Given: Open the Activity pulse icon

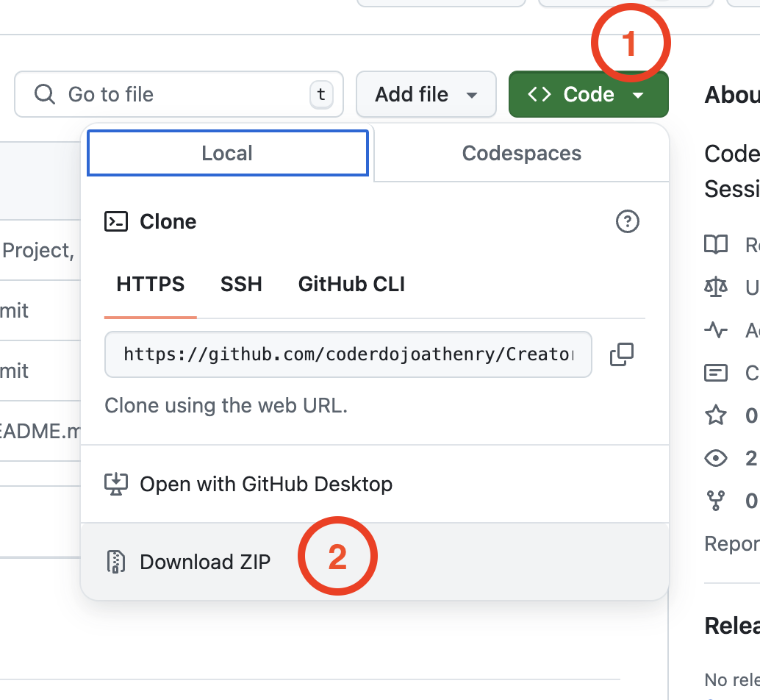Looking at the screenshot, I should pyautogui.click(x=716, y=330).
